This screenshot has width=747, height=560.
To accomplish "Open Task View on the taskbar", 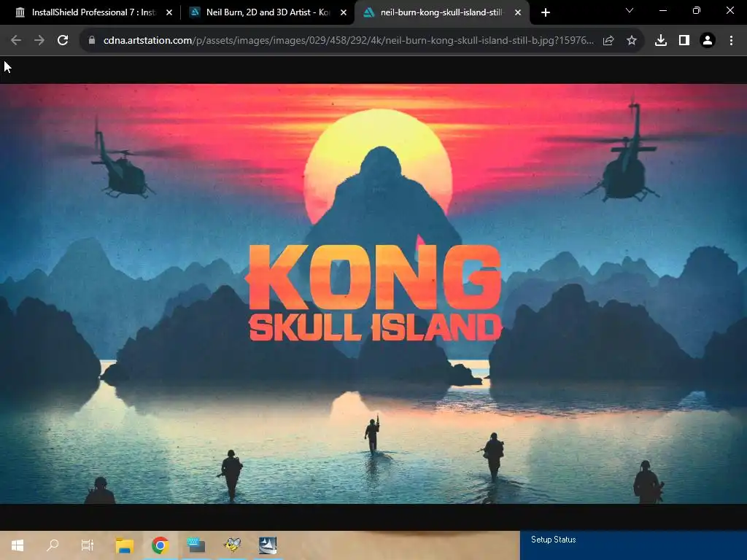I will (88, 545).
